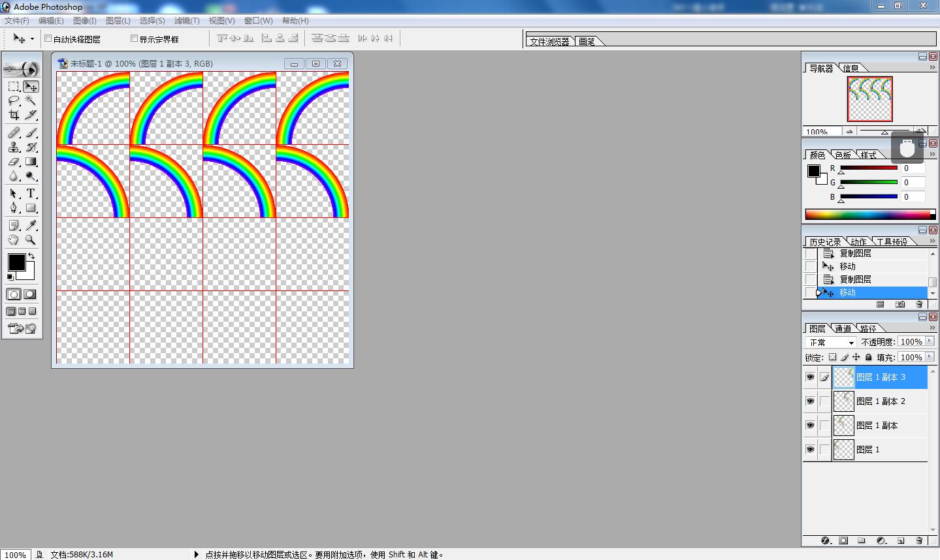Open the 不透明度 opacity arrow

(930, 341)
